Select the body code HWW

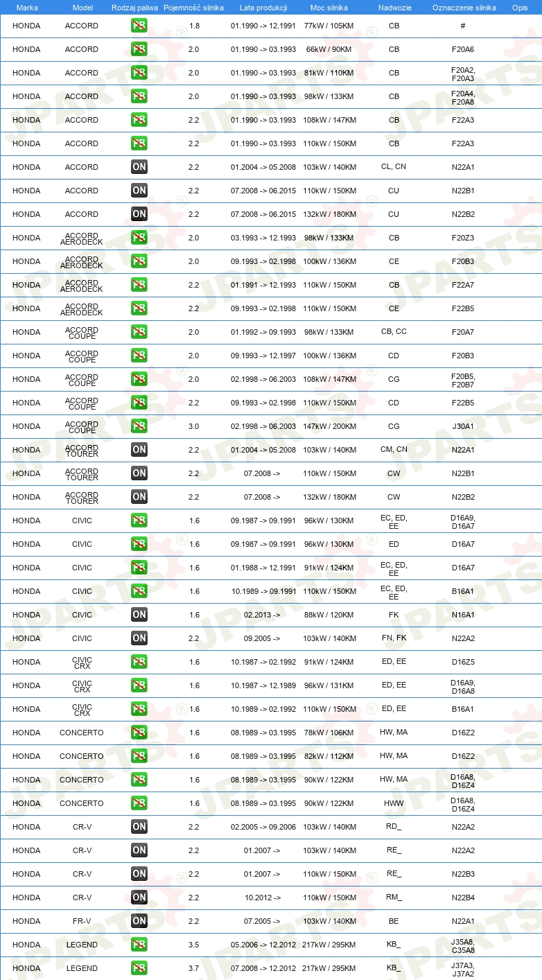tap(394, 803)
